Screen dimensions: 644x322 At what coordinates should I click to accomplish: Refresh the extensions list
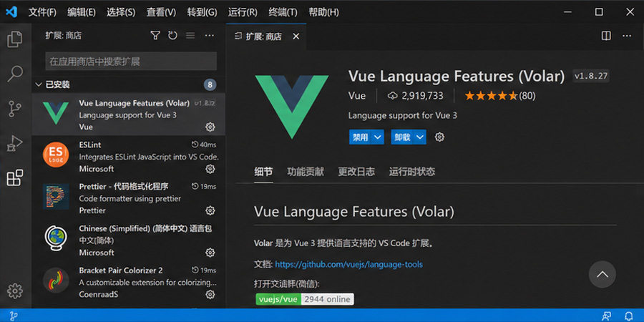[172, 36]
